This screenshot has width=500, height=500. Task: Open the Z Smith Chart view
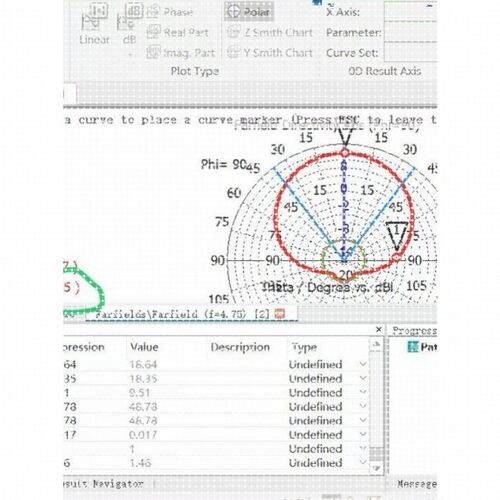[x=270, y=32]
